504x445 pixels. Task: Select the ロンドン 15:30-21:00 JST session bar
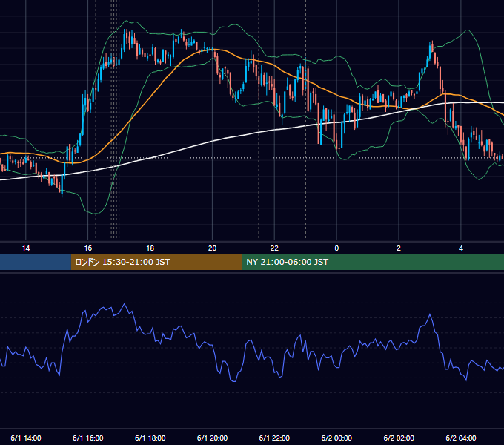(156, 262)
